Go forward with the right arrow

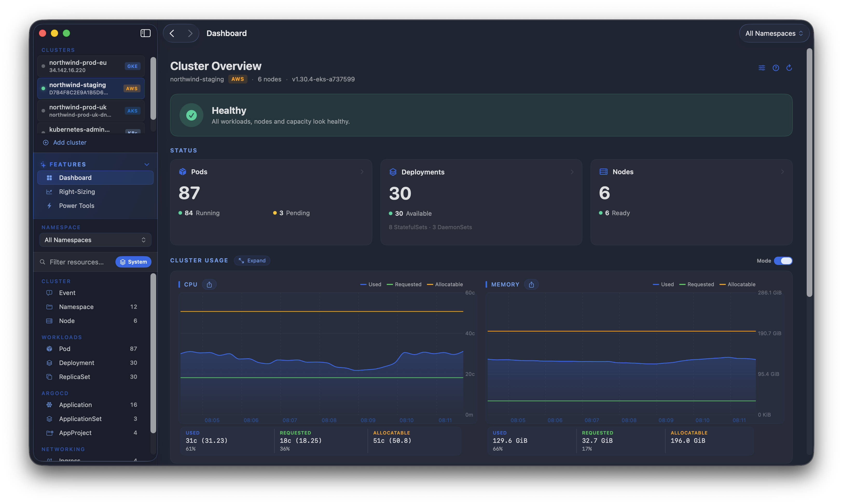click(x=190, y=33)
